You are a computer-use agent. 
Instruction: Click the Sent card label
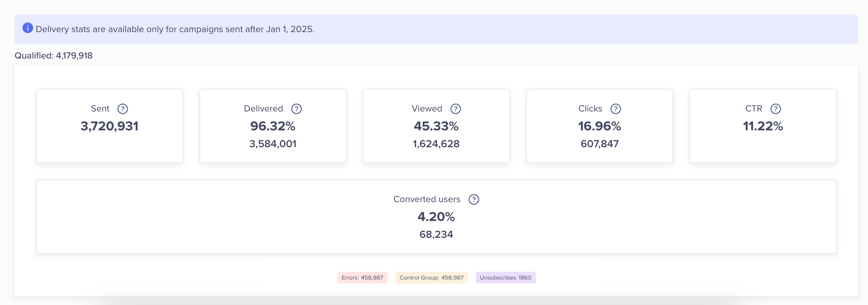[x=100, y=109]
